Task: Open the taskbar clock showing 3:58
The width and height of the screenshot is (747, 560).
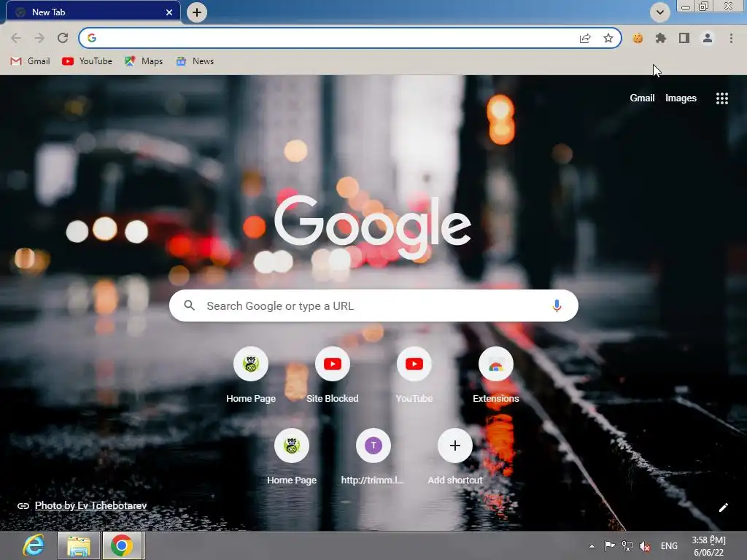Action: tap(708, 546)
